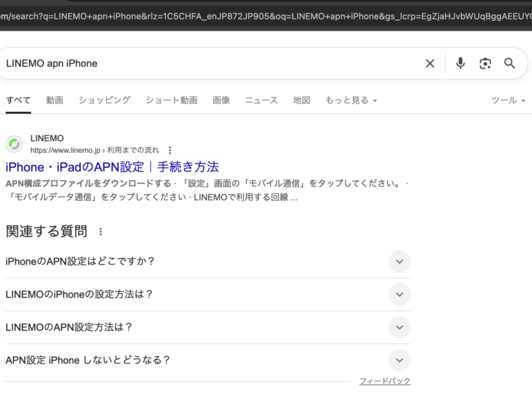This screenshot has width=532, height=405.
Task: Open the ツール dropdown
Action: 508,100
